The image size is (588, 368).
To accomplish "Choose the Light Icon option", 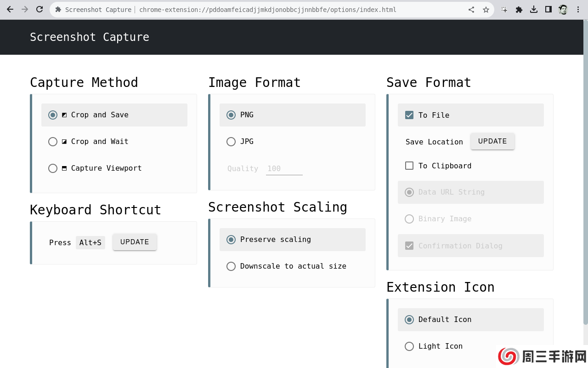I will (x=409, y=346).
